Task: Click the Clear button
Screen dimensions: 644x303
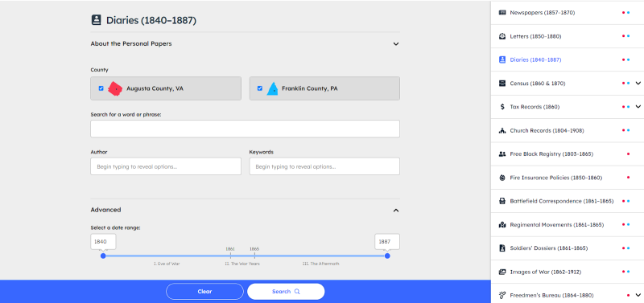Action: 204,292
